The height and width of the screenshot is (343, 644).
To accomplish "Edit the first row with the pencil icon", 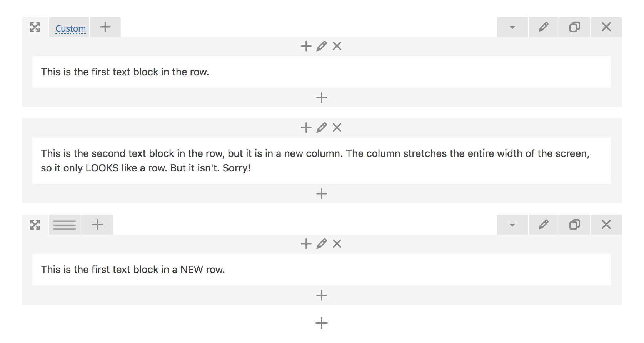I will (x=543, y=27).
